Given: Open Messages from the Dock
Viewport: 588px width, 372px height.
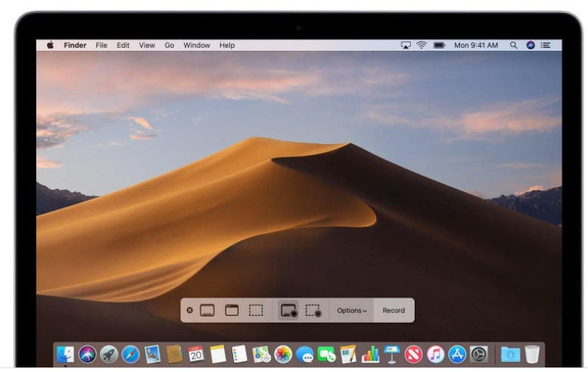Looking at the screenshot, I should pyautogui.click(x=305, y=355).
